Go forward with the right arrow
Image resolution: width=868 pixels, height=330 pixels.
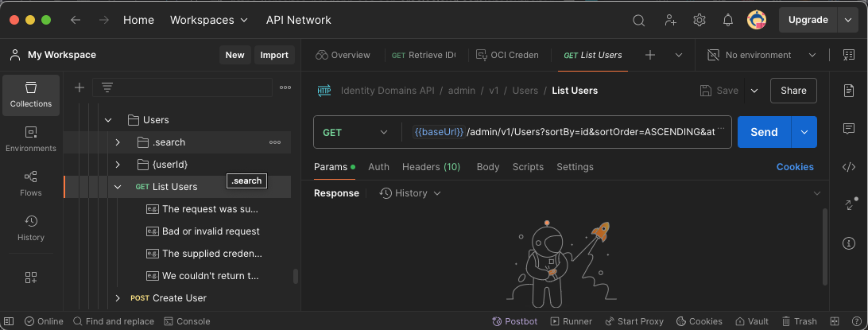pyautogui.click(x=103, y=20)
